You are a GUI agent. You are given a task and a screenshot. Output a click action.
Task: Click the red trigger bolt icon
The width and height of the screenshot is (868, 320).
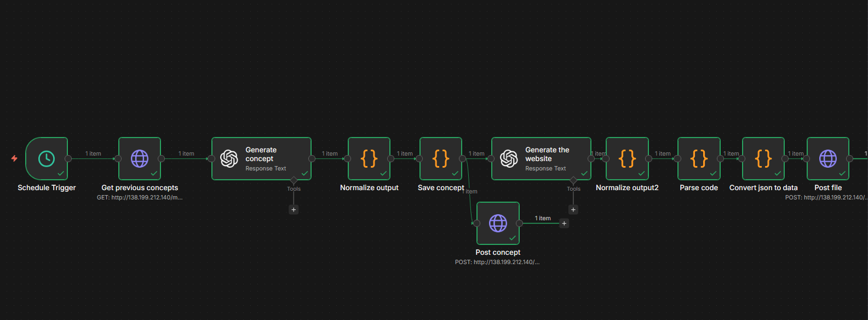click(x=14, y=158)
